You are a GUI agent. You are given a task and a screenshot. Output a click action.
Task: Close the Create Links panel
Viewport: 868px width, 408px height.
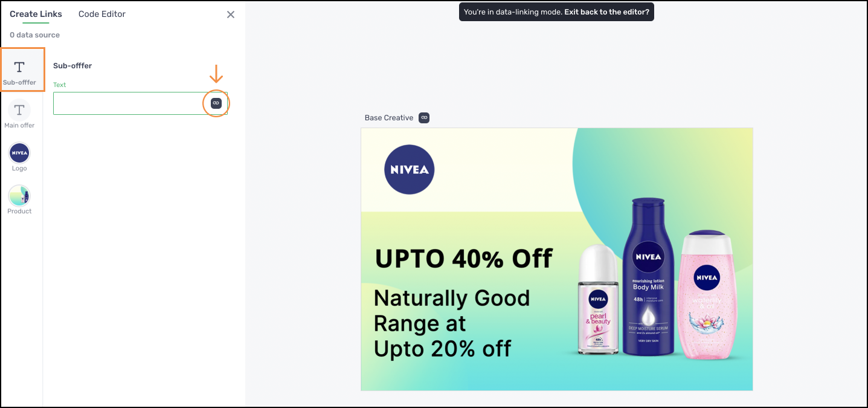pos(231,15)
